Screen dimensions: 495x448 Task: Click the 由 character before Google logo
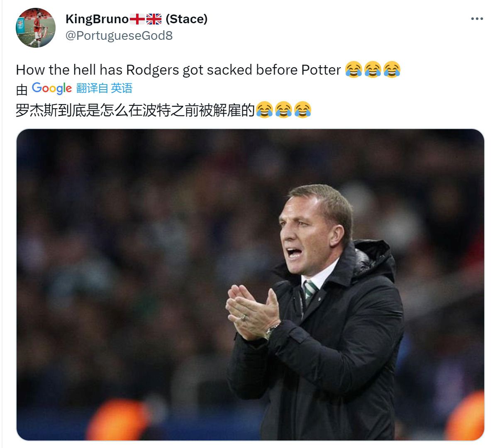coord(22,89)
